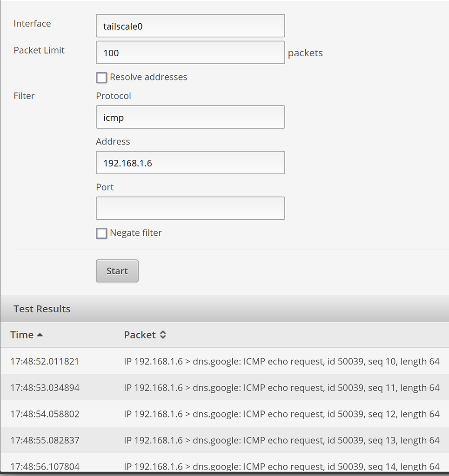This screenshot has width=449, height=476.
Task: Click the Filter label
Action: tap(24, 96)
